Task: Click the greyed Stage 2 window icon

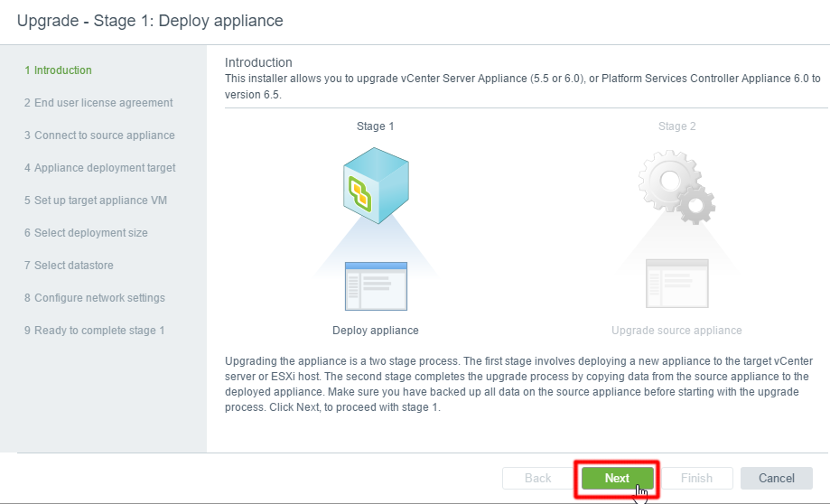Action: pos(677,284)
